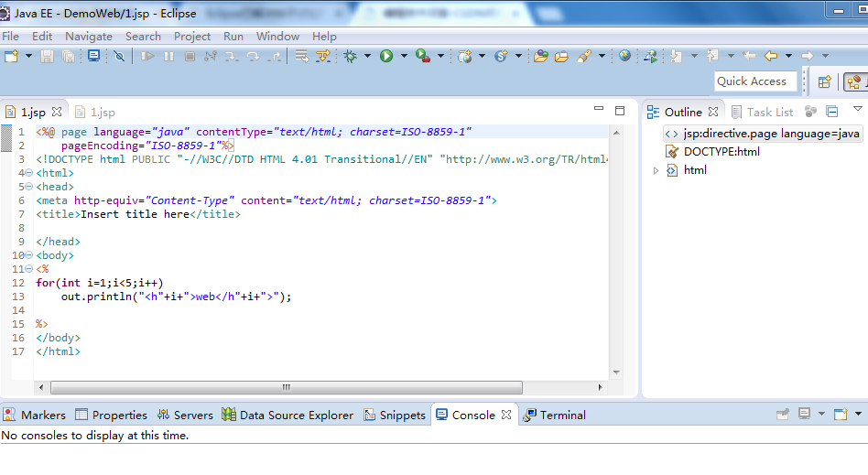Screen dimensions: 868x475
Task: Click the Run External Tools icon
Action: point(423,56)
